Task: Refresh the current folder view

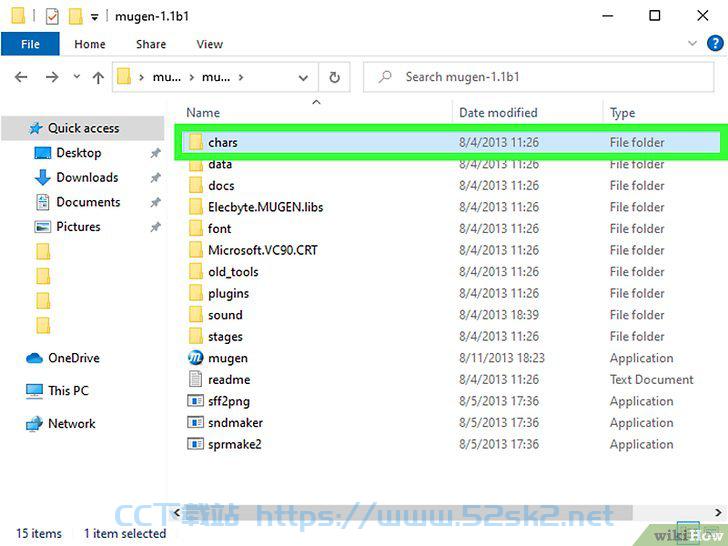Action: point(334,77)
